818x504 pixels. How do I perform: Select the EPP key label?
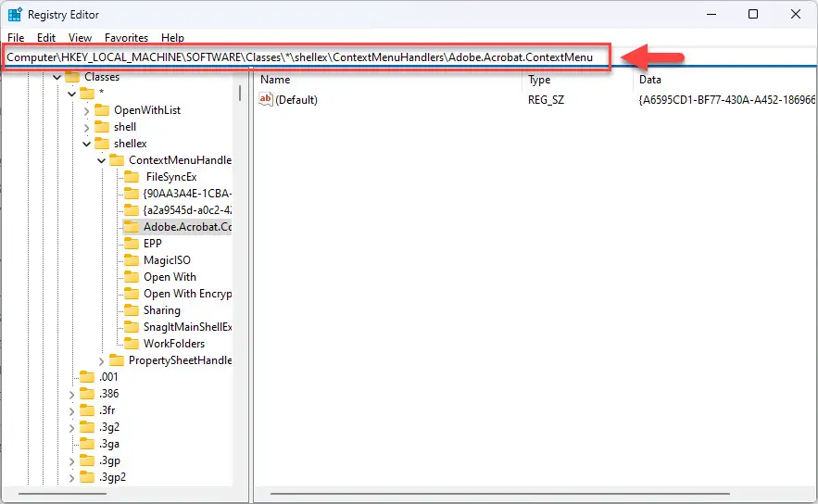152,244
